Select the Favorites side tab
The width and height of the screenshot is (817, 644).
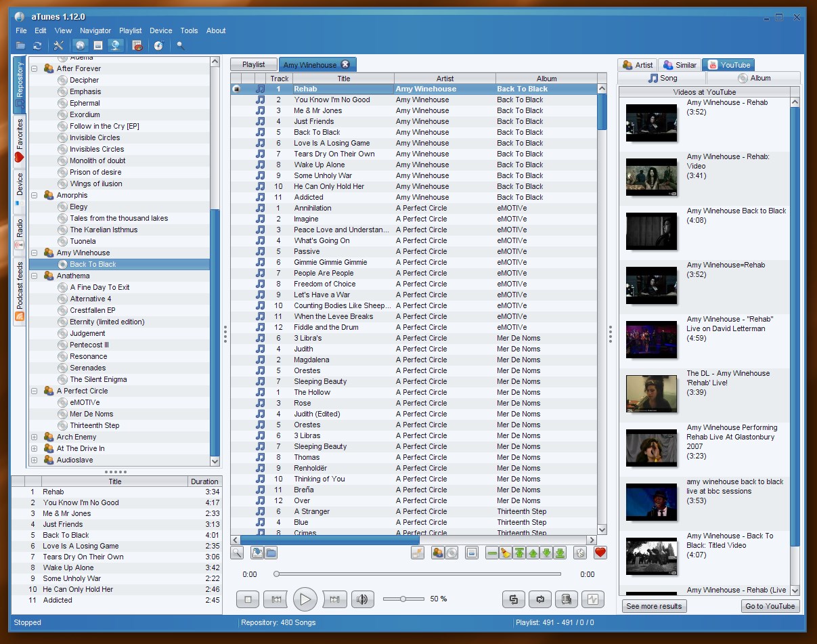[x=19, y=142]
